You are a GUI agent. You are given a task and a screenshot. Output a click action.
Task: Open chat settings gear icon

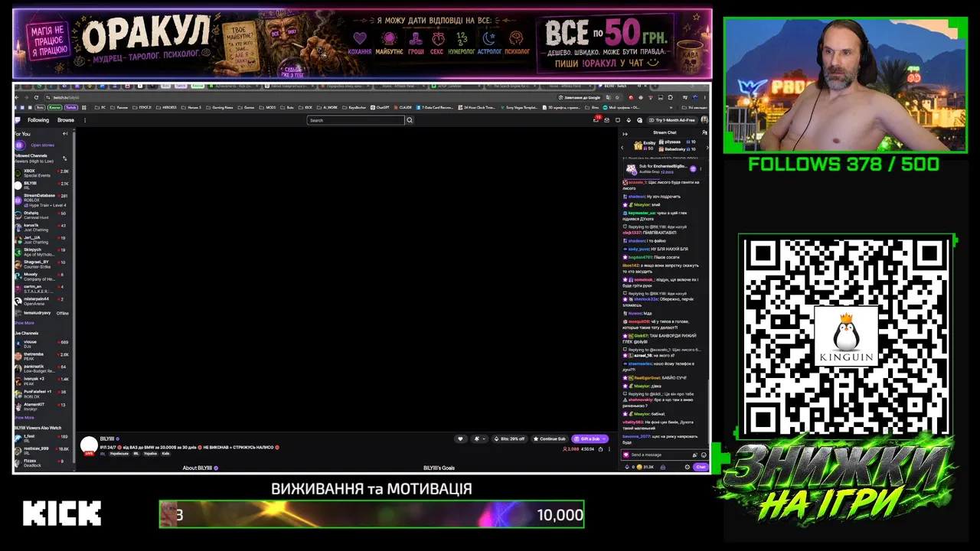[687, 467]
